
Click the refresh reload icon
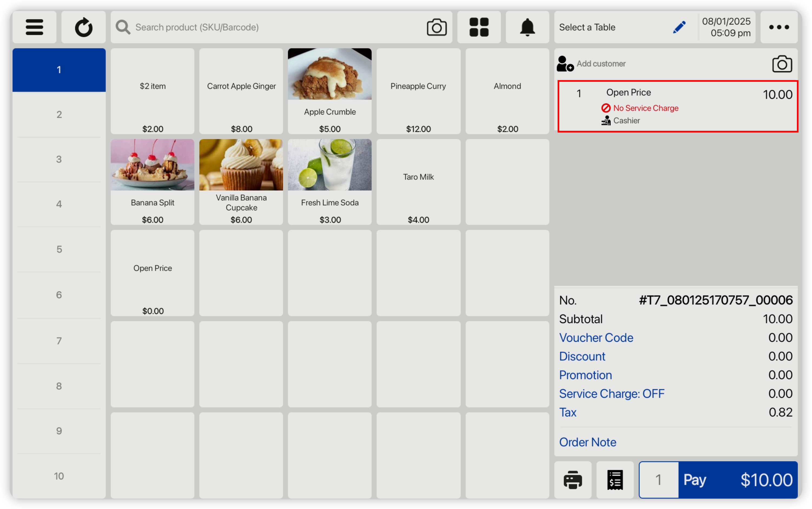(83, 27)
